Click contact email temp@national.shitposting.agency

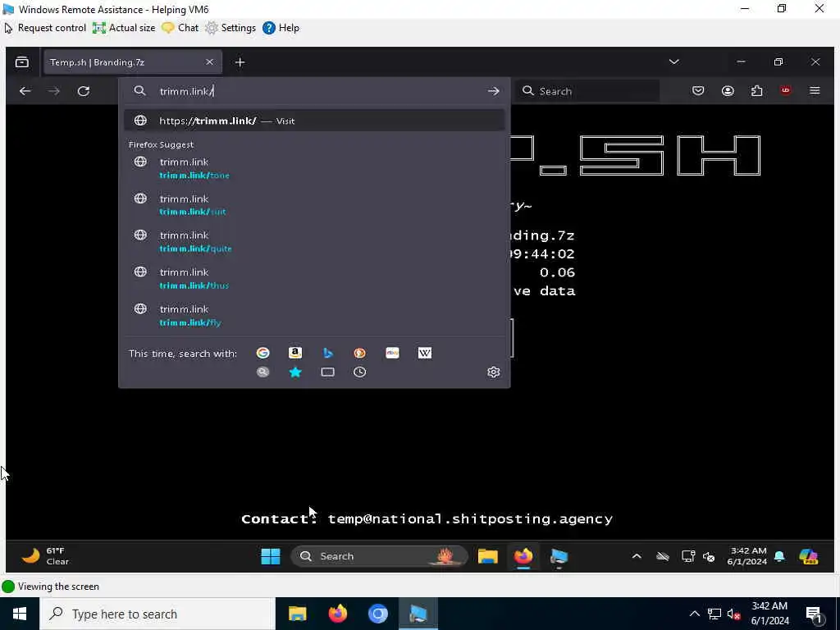click(470, 519)
